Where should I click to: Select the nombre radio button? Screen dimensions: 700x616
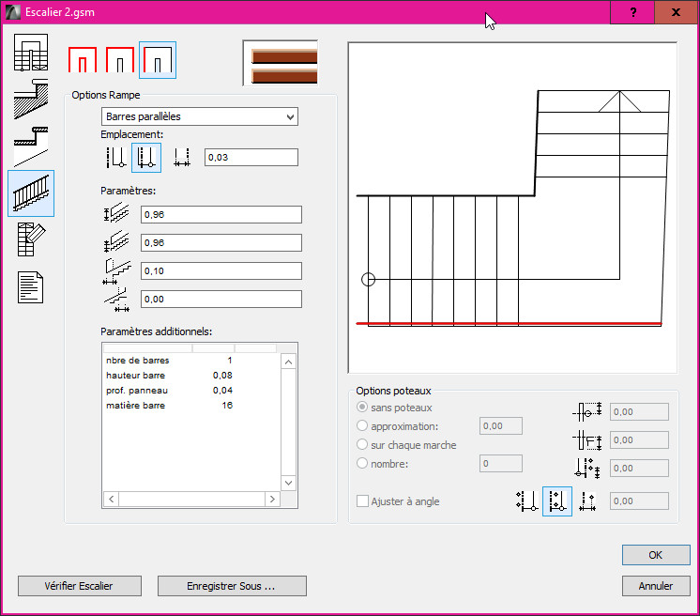(x=362, y=463)
